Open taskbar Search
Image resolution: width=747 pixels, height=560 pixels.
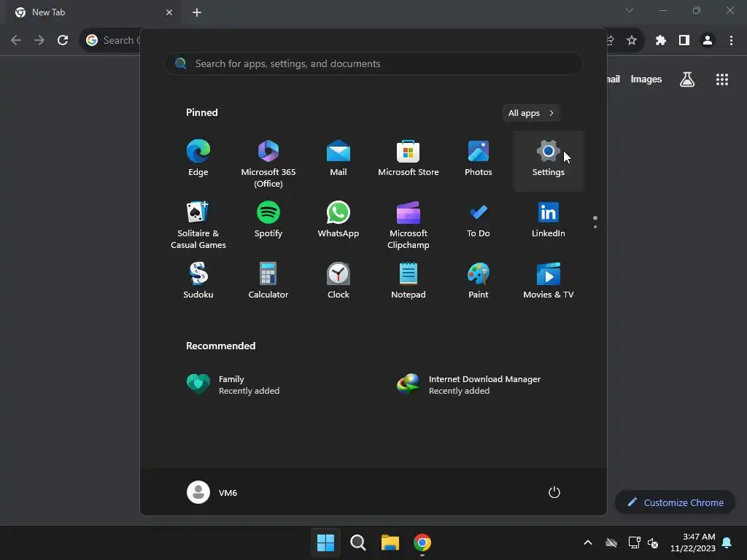pyautogui.click(x=357, y=542)
